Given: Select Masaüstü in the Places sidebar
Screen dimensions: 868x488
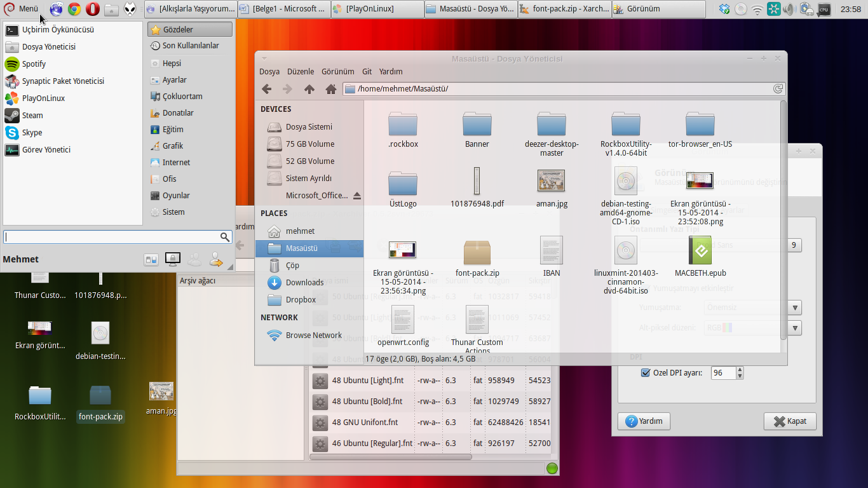Looking at the screenshot, I should pyautogui.click(x=309, y=248).
